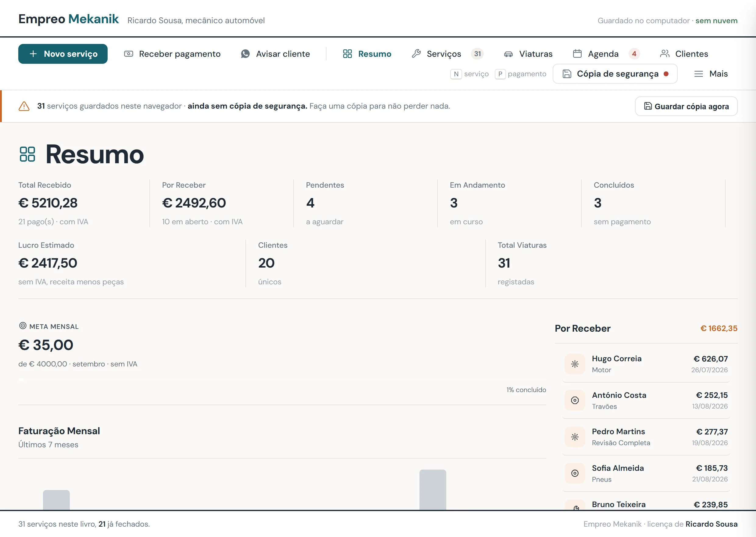The image size is (756, 537).
Task: Open António Costa's Travões entry
Action: click(646, 400)
